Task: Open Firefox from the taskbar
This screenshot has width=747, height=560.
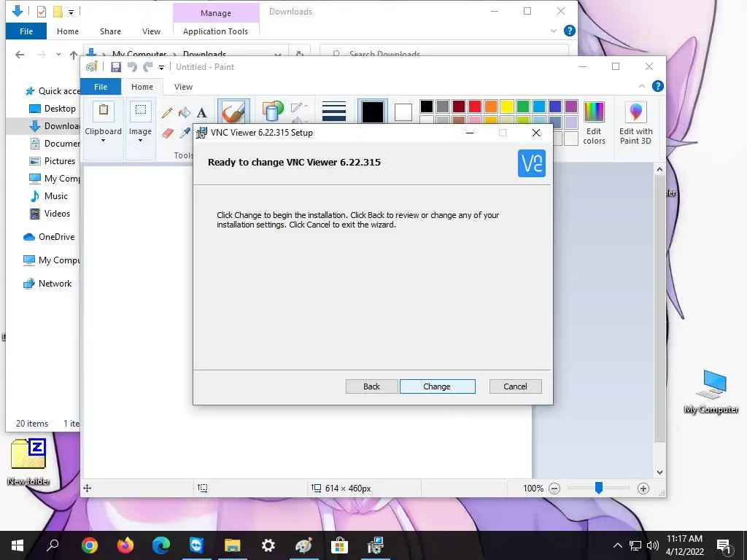Action: click(125, 545)
